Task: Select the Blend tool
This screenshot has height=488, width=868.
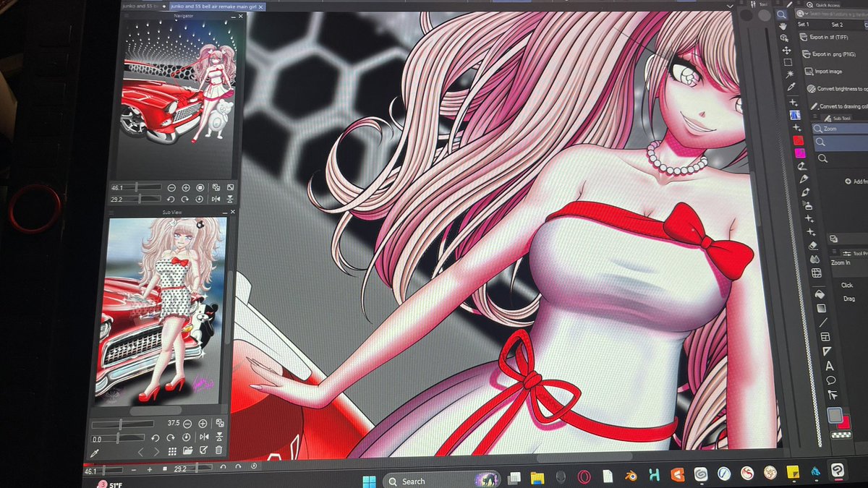Action: point(814,259)
